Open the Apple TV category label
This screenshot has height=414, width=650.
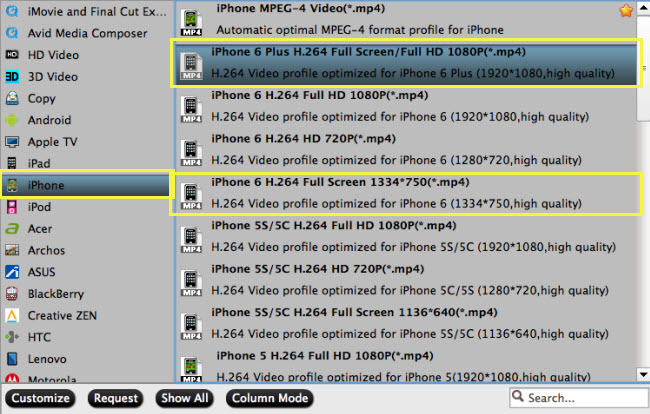point(52,142)
